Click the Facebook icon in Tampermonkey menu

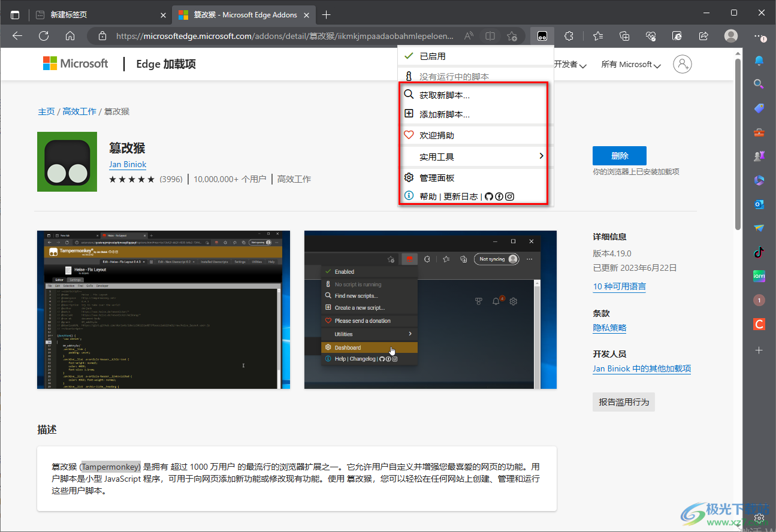(499, 197)
